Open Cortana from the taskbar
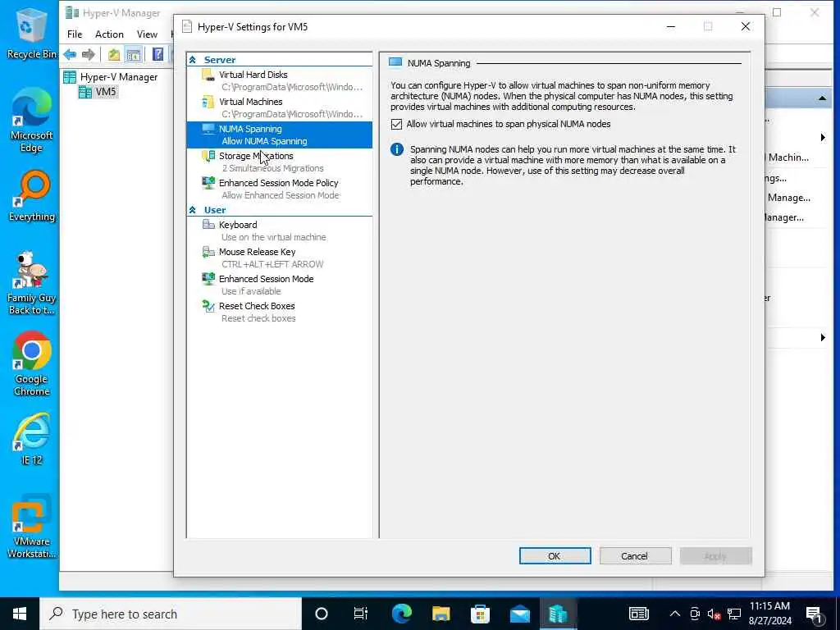 point(322,614)
